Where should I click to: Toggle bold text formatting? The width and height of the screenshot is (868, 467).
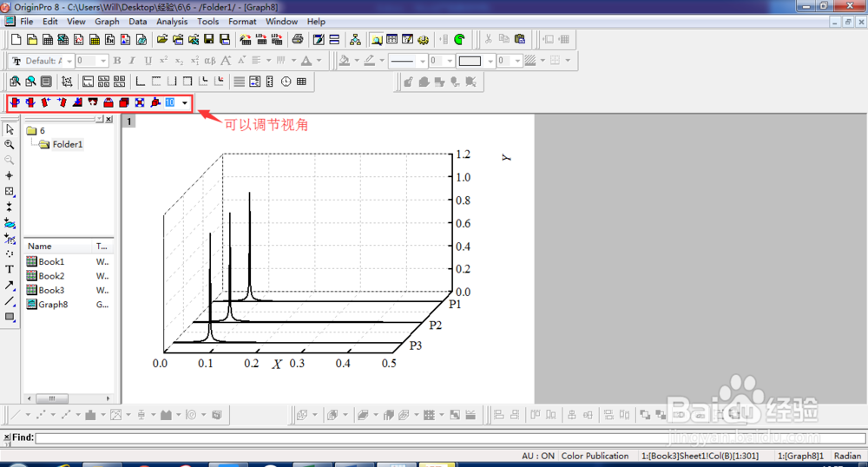point(117,61)
